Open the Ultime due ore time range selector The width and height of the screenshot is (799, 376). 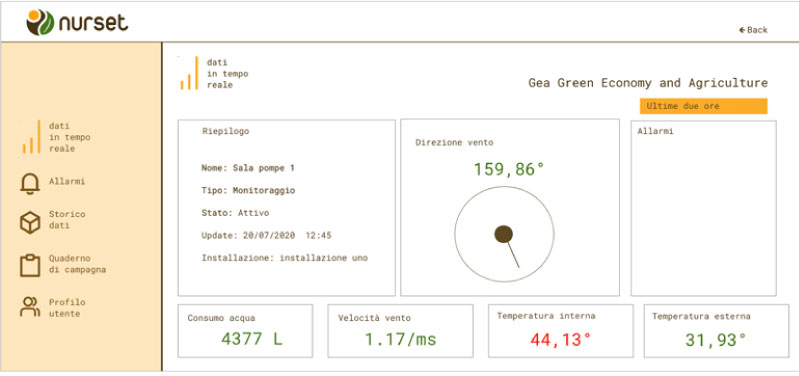(x=703, y=106)
